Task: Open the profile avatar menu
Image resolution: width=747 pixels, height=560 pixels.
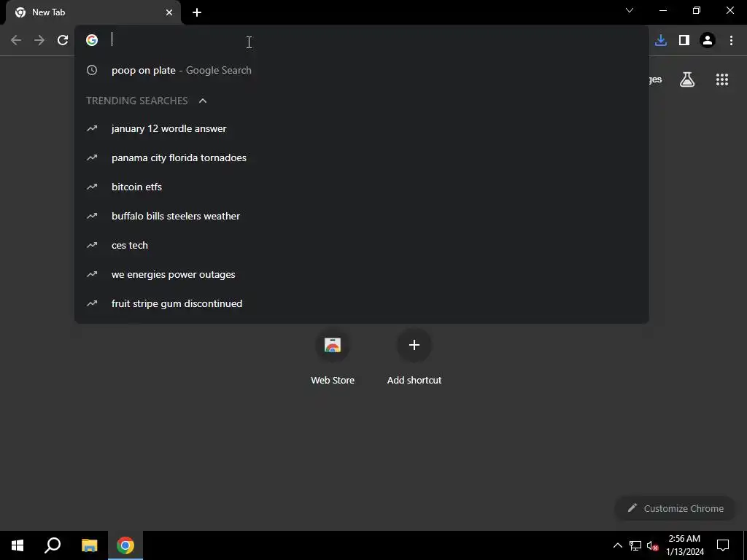Action: 708,40
